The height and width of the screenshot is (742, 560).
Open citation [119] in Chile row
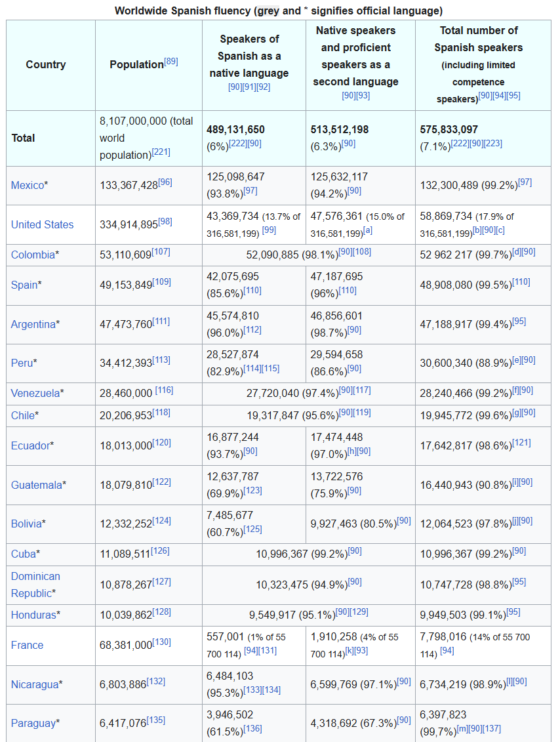pyautogui.click(x=362, y=413)
